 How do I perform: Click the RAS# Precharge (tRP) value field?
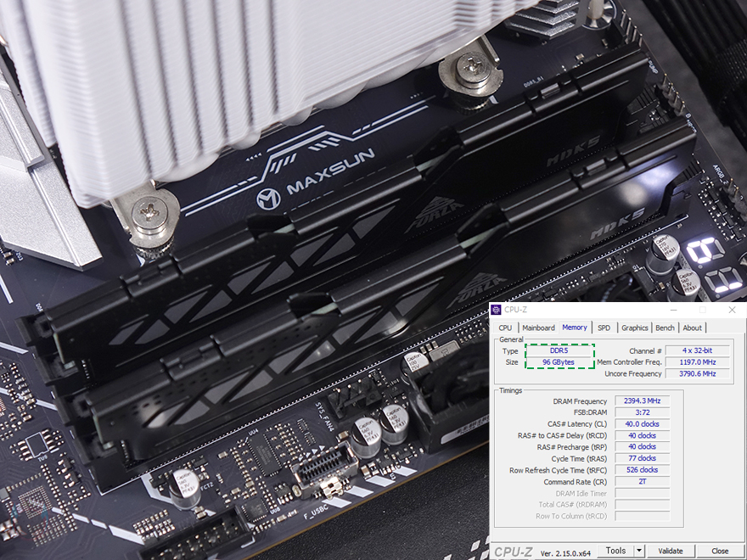click(643, 446)
